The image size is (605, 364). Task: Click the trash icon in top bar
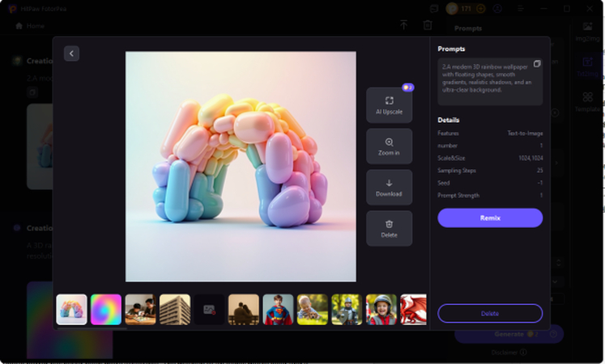[428, 25]
